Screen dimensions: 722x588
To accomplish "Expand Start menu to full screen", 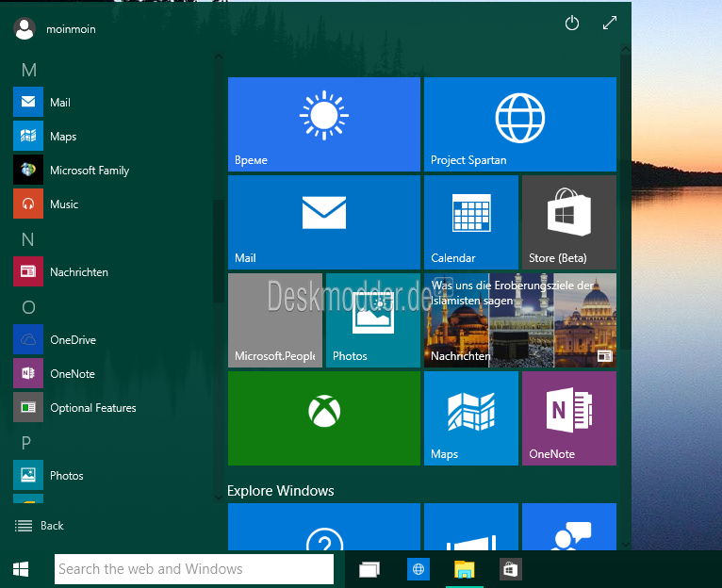I will [610, 23].
